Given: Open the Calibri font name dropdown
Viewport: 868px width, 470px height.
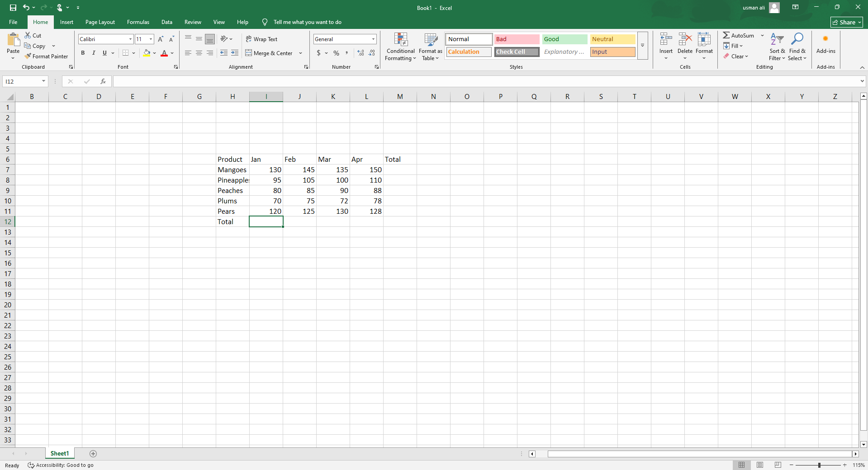Looking at the screenshot, I should 131,39.
